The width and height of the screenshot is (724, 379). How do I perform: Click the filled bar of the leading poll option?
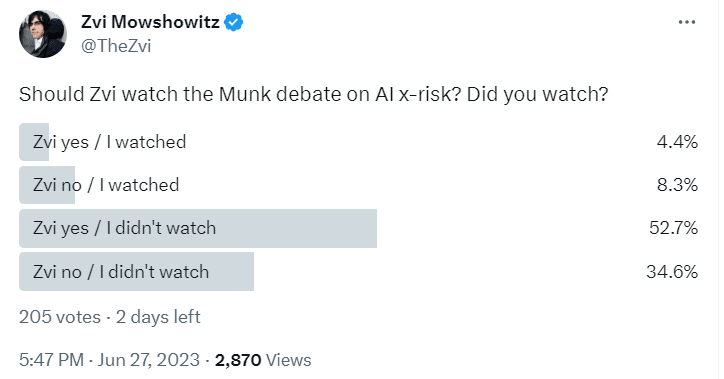click(x=198, y=228)
